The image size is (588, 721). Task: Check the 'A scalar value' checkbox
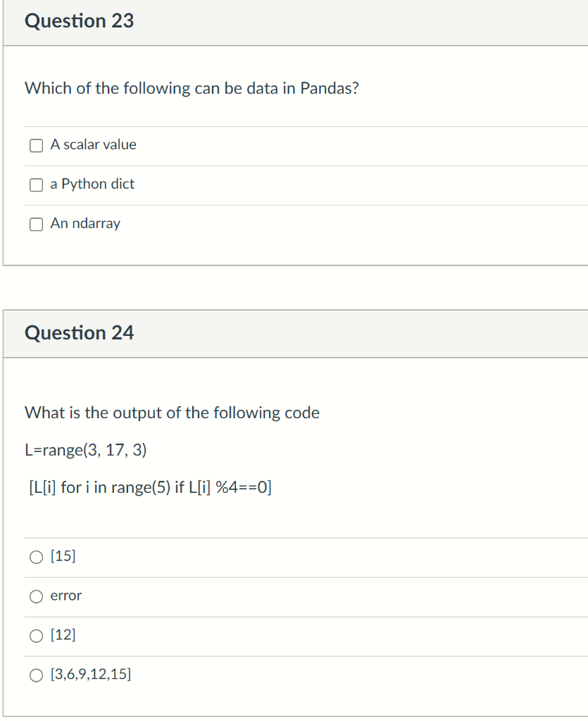pos(37,146)
